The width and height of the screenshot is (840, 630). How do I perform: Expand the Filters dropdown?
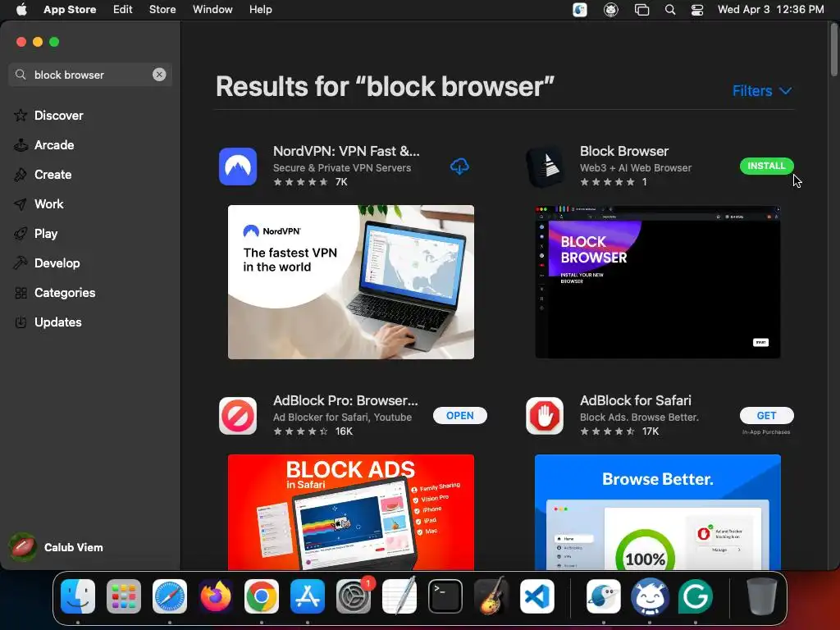click(762, 90)
